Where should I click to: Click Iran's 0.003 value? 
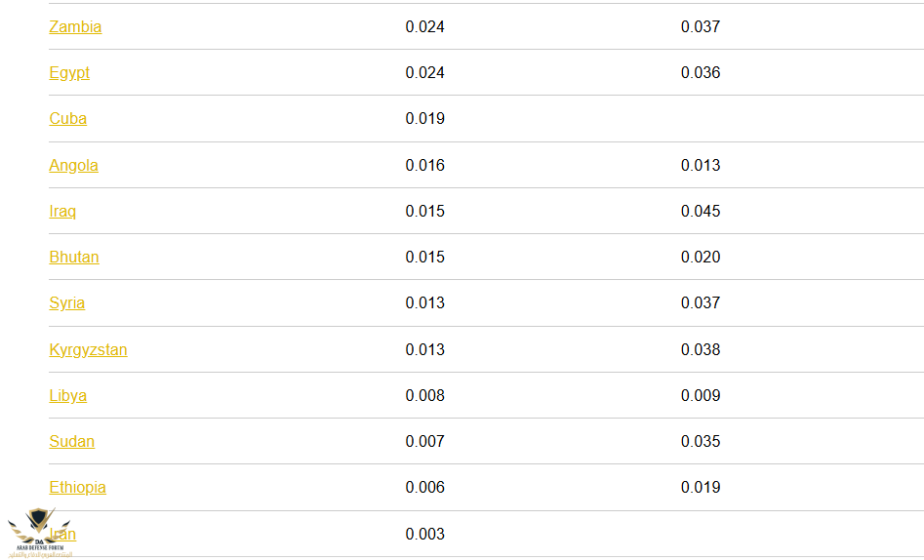pyautogui.click(x=424, y=535)
